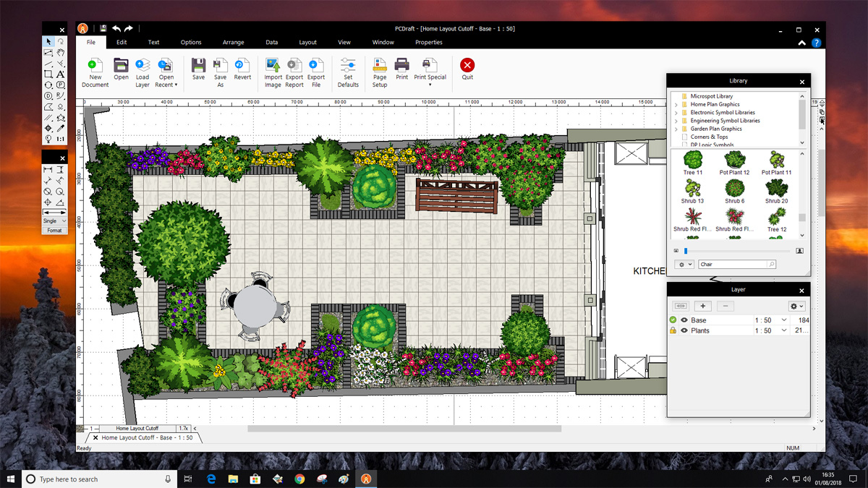868x488 pixels.
Task: Select the registration mark crosshair tool
Action: click(x=48, y=128)
